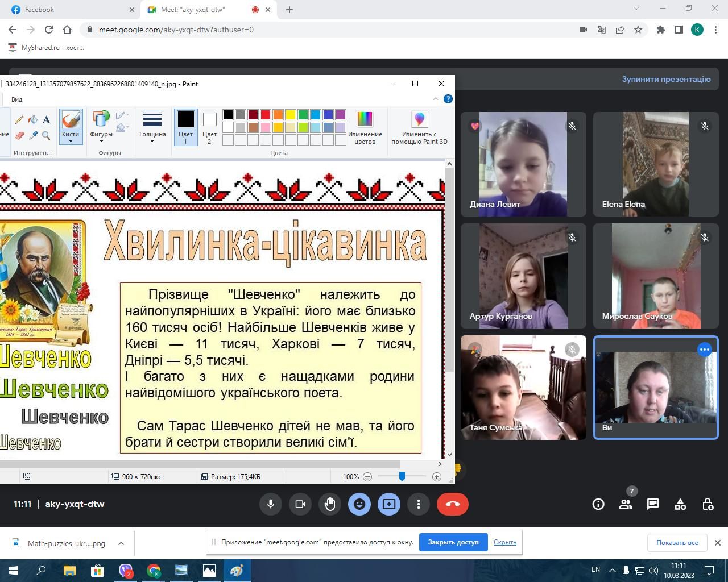The image size is (728, 582).
Task: Click the Закрыть доступ button
Action: point(453,542)
